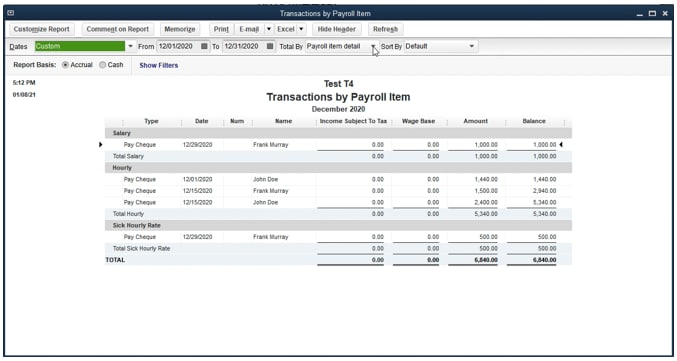Select the Total Salary row

338,156
